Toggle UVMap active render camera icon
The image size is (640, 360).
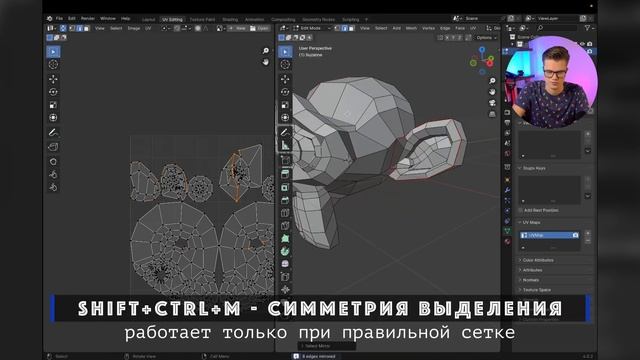coord(575,236)
